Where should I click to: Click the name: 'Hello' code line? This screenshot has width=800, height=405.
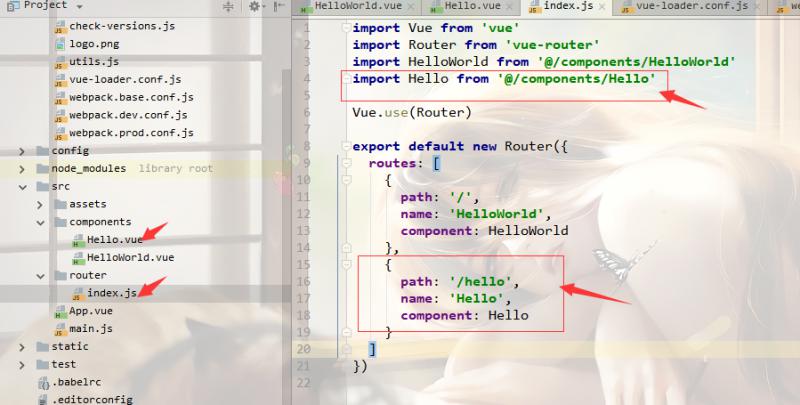[456, 298]
